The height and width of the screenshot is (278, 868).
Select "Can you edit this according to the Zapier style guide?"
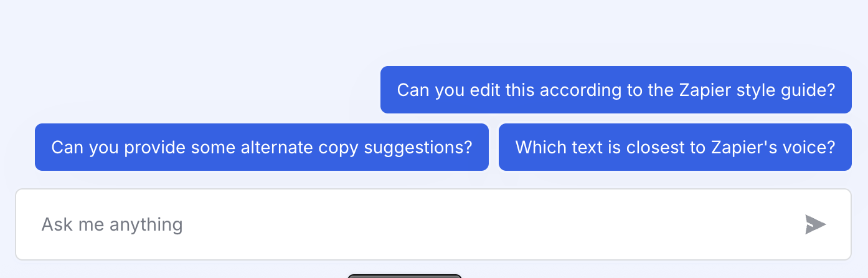coord(616,90)
